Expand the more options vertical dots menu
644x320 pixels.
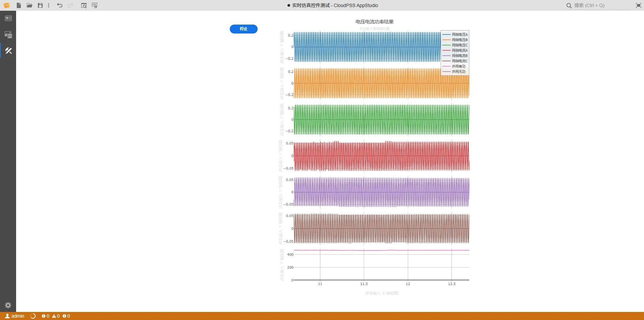click(x=49, y=5)
